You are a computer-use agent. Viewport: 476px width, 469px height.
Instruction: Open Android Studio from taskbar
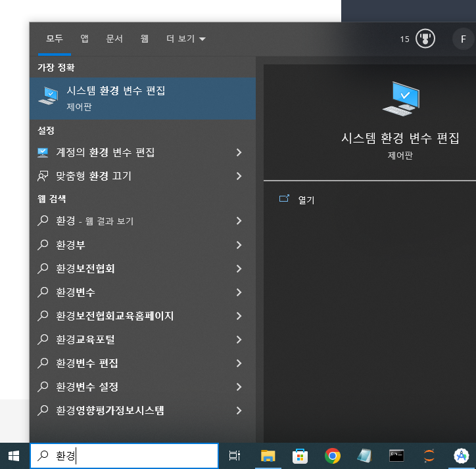461,456
